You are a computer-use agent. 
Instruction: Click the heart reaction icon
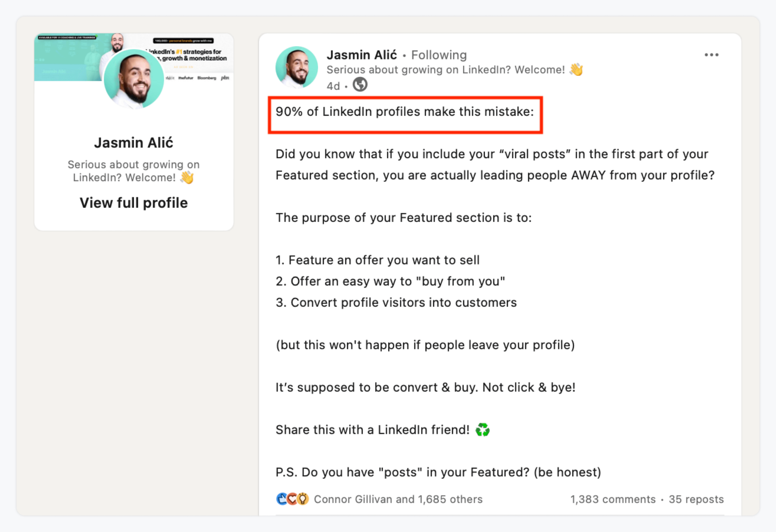(292, 499)
